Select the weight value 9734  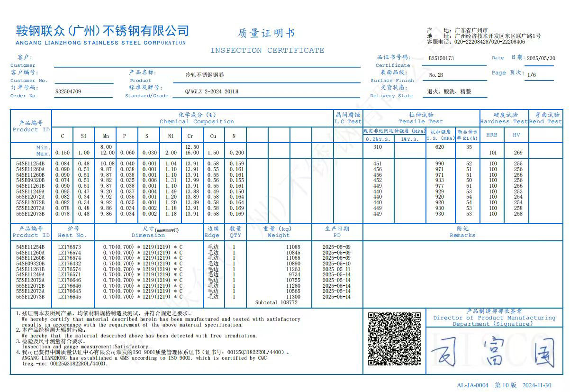pos(295,275)
